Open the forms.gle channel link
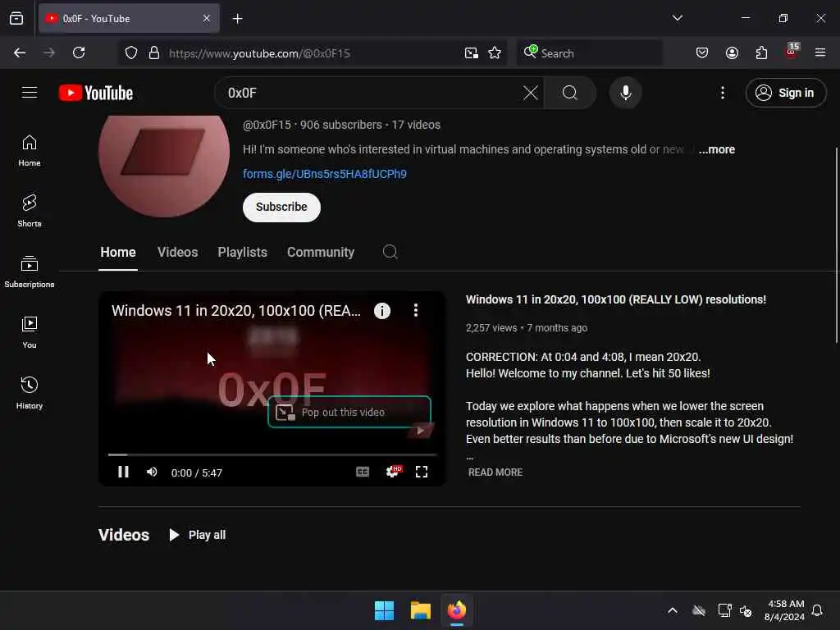840x630 pixels. (325, 174)
